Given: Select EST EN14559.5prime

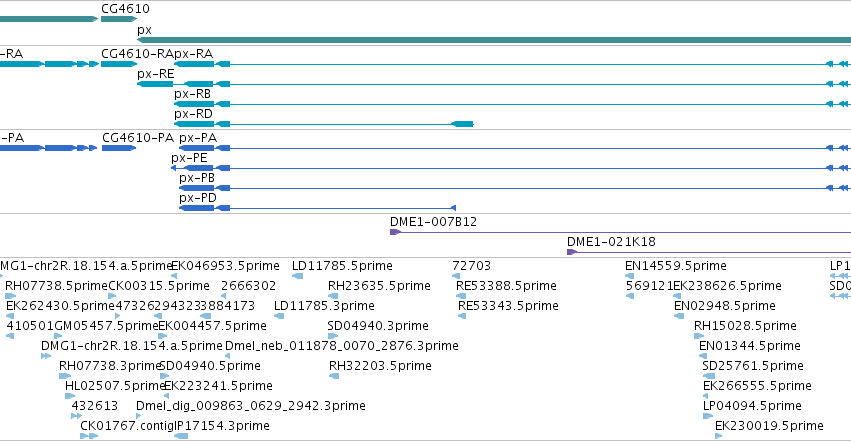Looking at the screenshot, I should tap(676, 266).
